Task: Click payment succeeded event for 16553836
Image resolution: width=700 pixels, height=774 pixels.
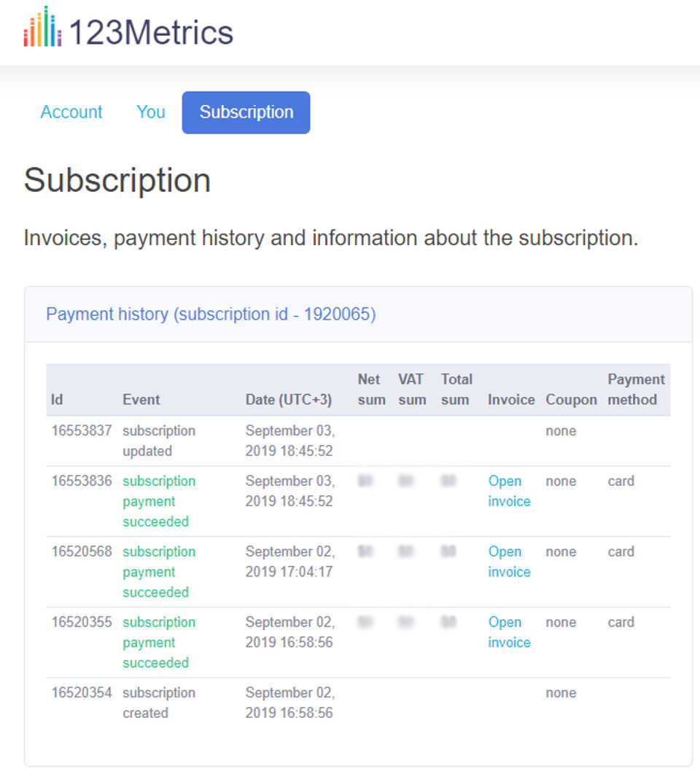Action: coord(159,501)
